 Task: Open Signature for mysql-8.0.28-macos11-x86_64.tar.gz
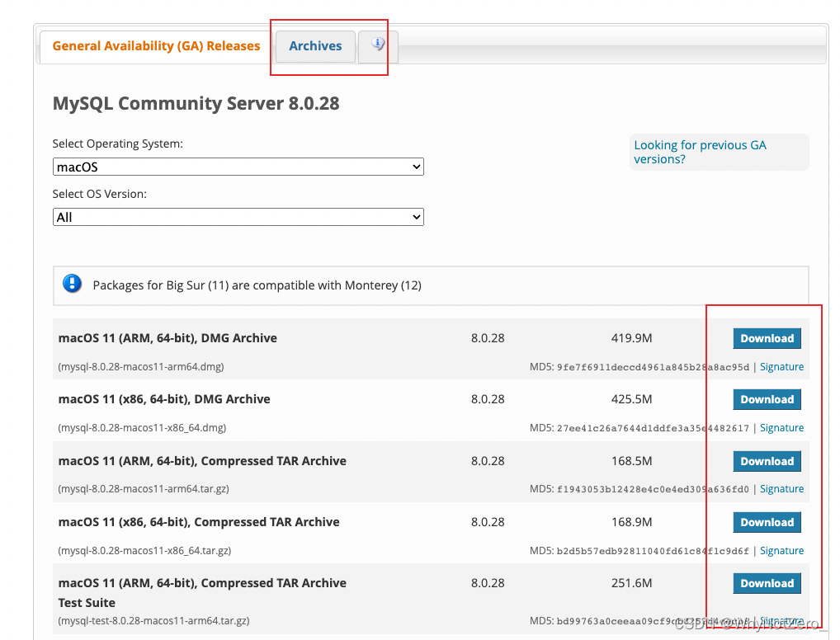(781, 551)
